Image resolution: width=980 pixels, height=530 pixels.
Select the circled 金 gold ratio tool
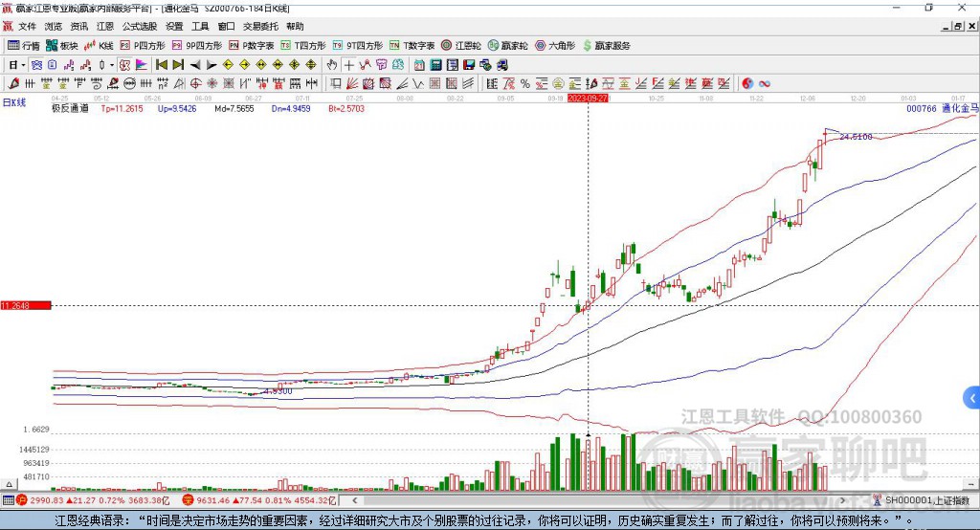coord(558,84)
